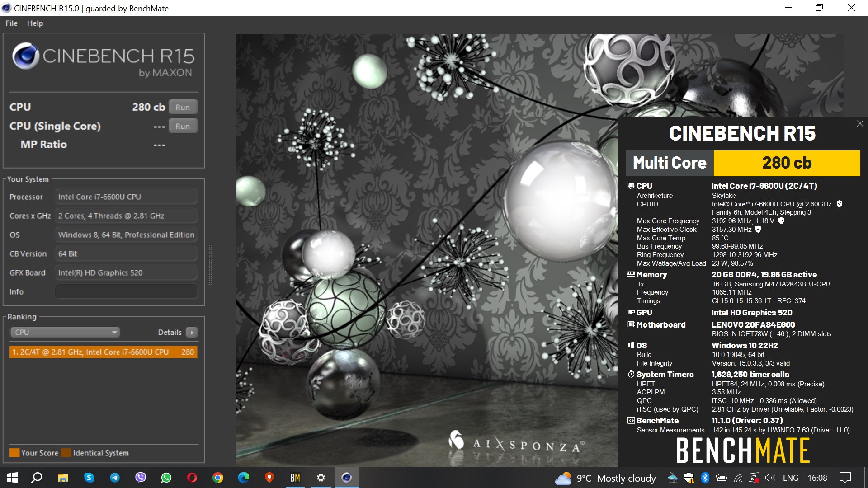Open File Explorer from taskbar

(x=63, y=478)
